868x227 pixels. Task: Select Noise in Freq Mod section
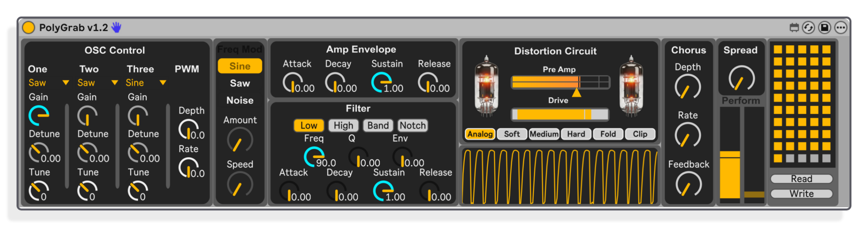pos(240,101)
